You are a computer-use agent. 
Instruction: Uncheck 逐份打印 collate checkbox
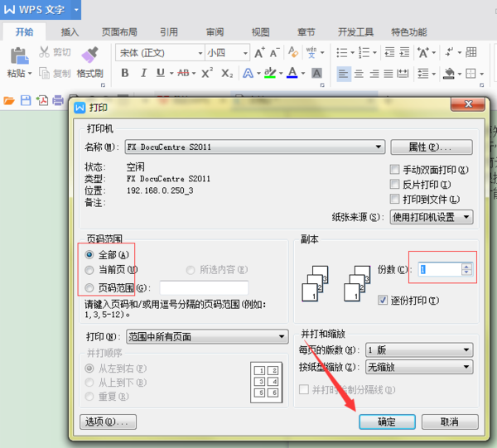tap(383, 300)
